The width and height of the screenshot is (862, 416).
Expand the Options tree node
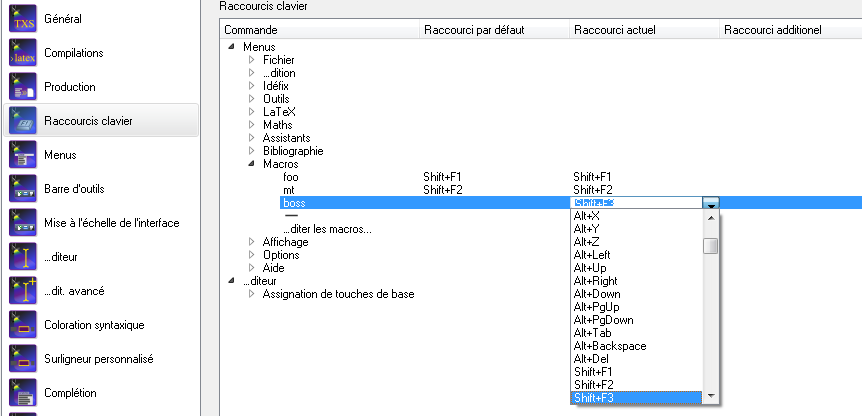252,255
